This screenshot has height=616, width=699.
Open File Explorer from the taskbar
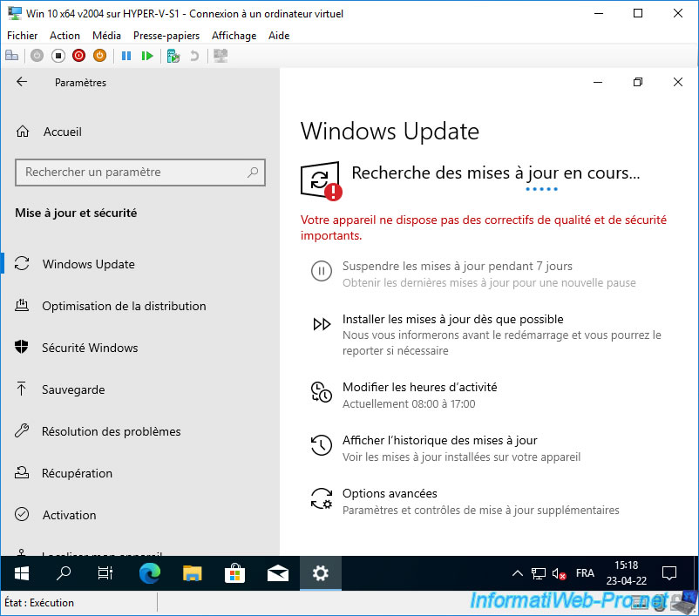point(192,573)
